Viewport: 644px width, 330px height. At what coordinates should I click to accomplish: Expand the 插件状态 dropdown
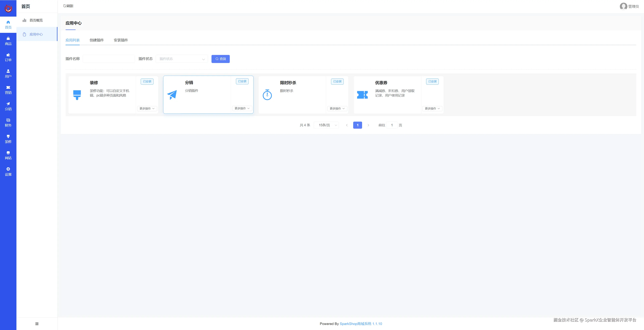tap(181, 59)
